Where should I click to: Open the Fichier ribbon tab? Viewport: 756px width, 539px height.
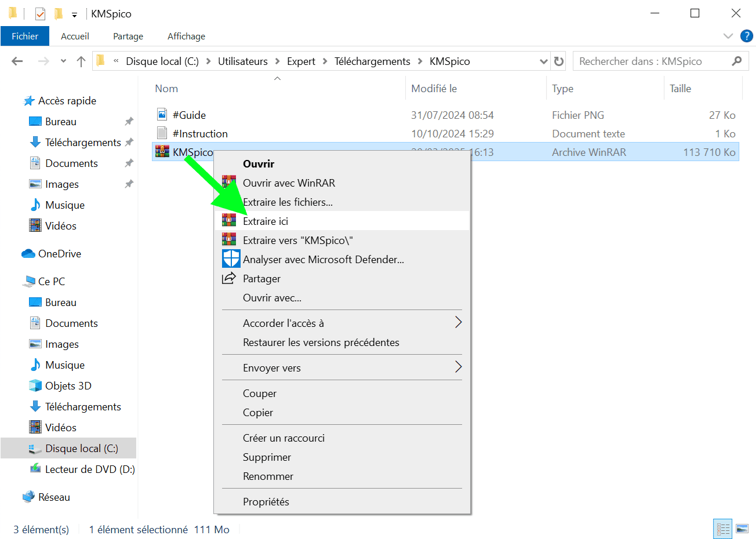25,36
